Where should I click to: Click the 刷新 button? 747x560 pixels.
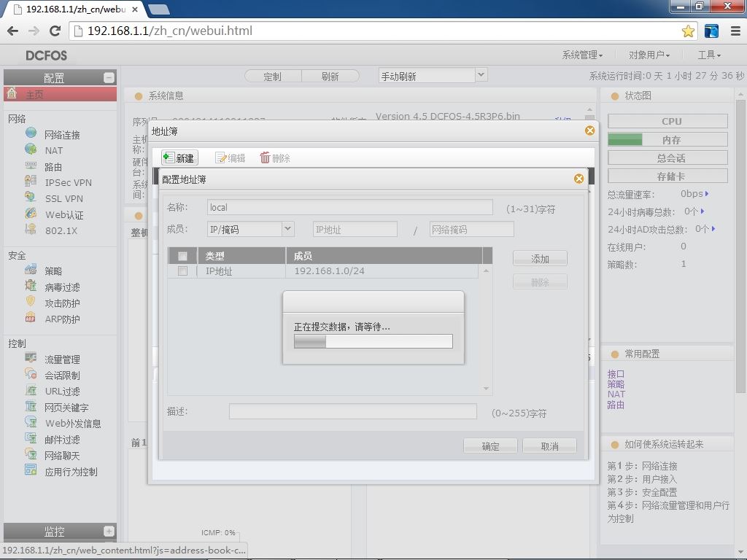tap(330, 76)
